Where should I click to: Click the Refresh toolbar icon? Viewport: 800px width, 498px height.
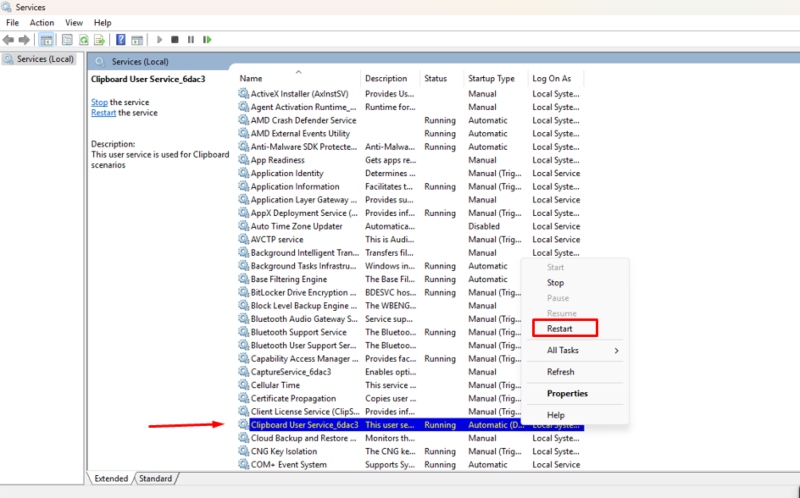coord(84,40)
